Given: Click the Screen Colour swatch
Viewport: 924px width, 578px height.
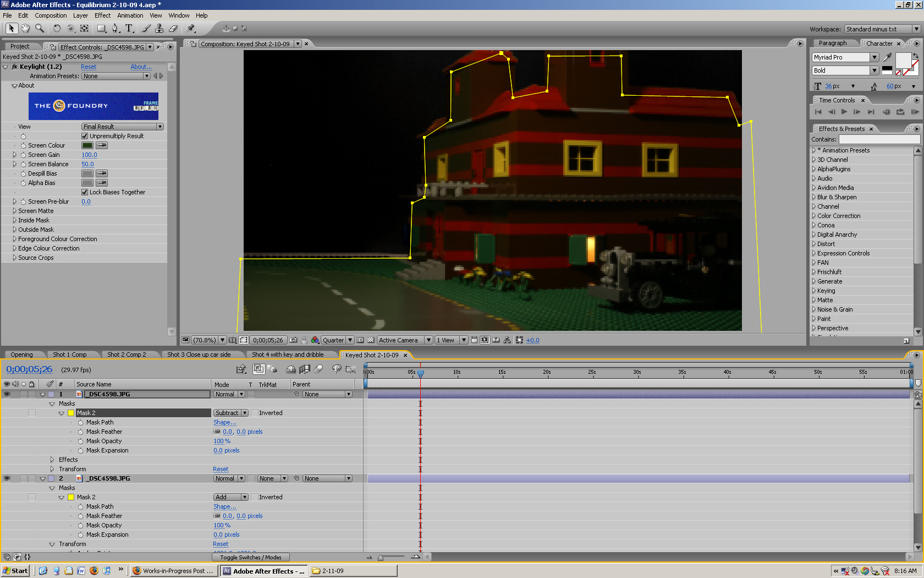Looking at the screenshot, I should [x=87, y=145].
